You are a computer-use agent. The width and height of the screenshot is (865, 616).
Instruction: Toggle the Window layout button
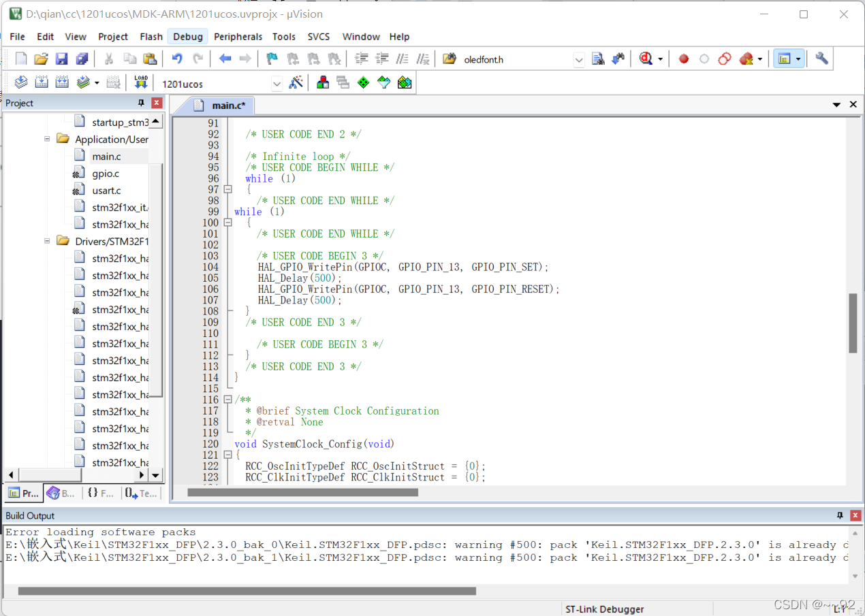coord(784,59)
